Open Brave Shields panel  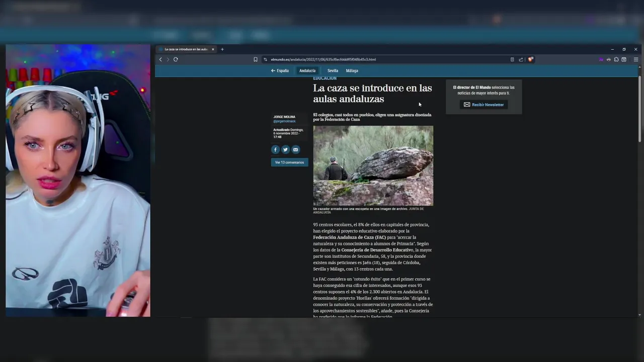530,59
